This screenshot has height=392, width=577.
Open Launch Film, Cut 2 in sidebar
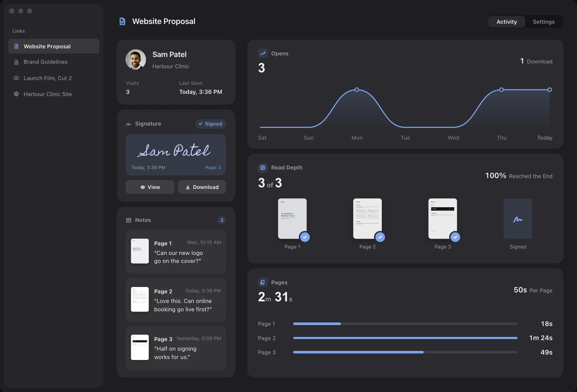coord(54,78)
